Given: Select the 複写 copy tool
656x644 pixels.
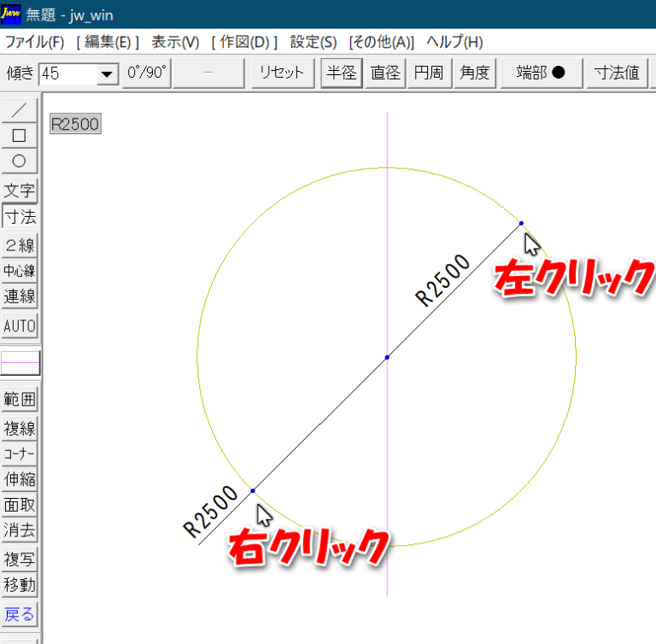Looking at the screenshot, I should click(x=20, y=559).
